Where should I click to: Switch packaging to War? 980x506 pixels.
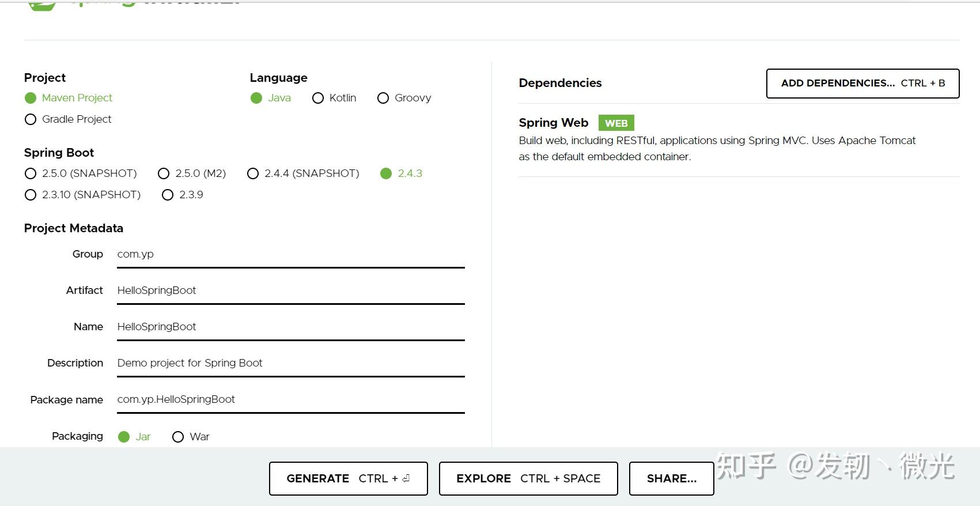tap(178, 437)
